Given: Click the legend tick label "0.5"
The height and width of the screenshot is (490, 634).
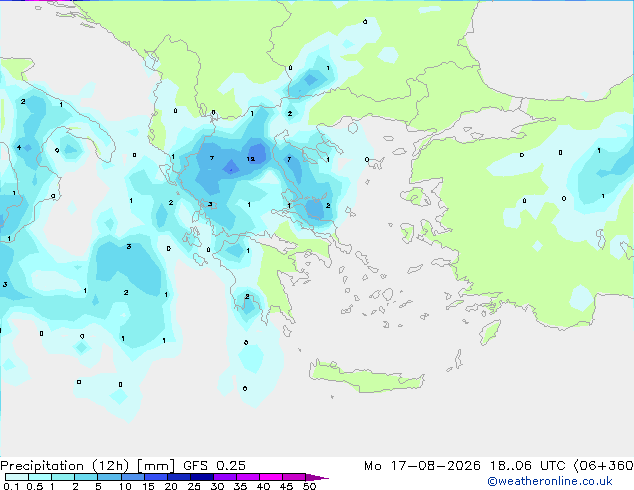Looking at the screenshot, I should point(35,486).
